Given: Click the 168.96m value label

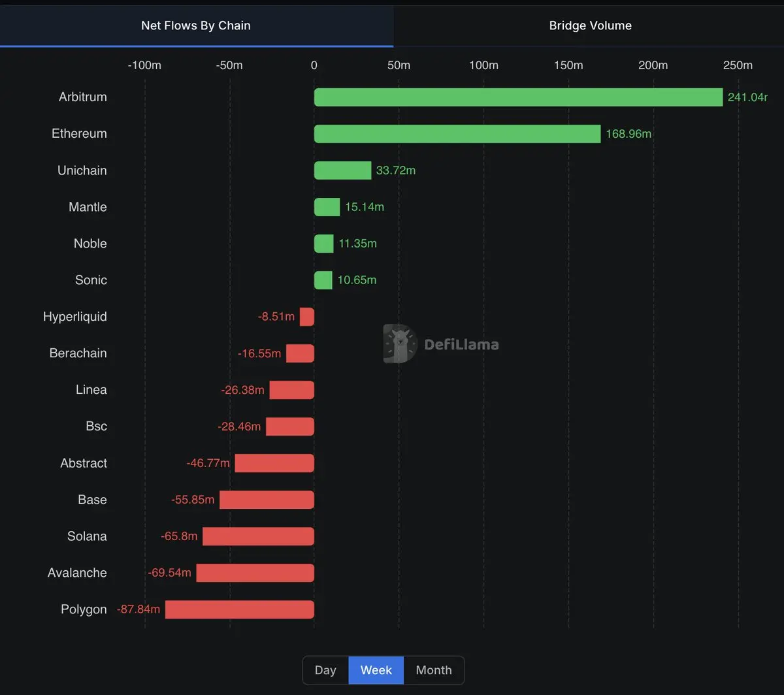Looking at the screenshot, I should click(629, 134).
